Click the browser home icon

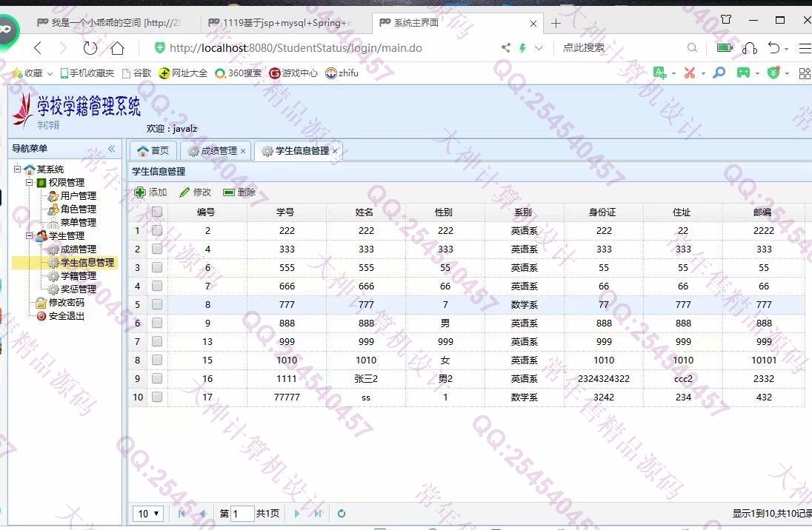tap(117, 48)
